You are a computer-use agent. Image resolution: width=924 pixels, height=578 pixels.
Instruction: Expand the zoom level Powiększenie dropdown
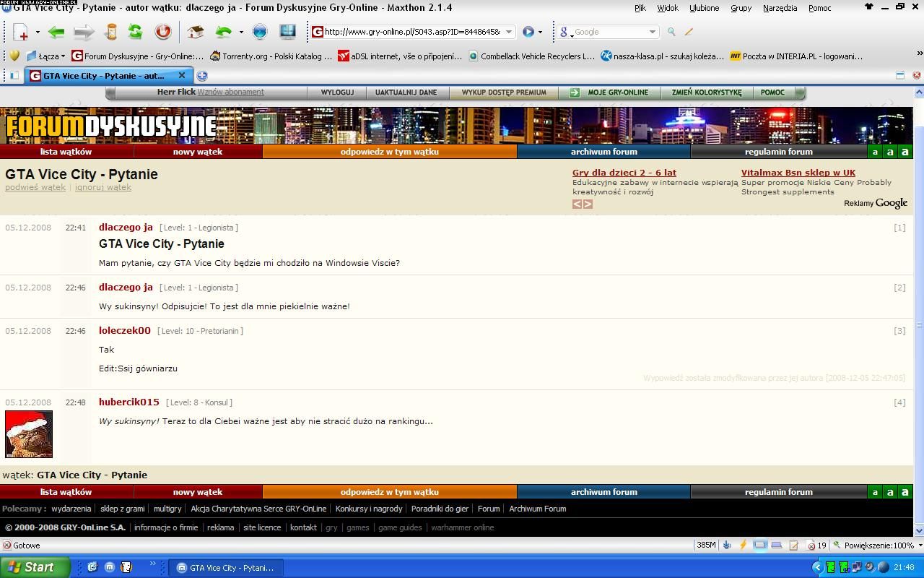click(919, 545)
